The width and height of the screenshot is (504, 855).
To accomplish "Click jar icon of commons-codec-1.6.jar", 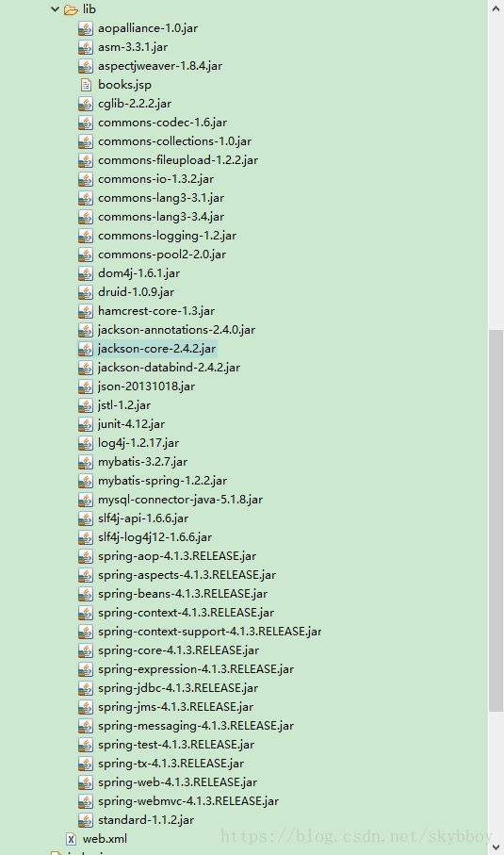I will click(86, 123).
